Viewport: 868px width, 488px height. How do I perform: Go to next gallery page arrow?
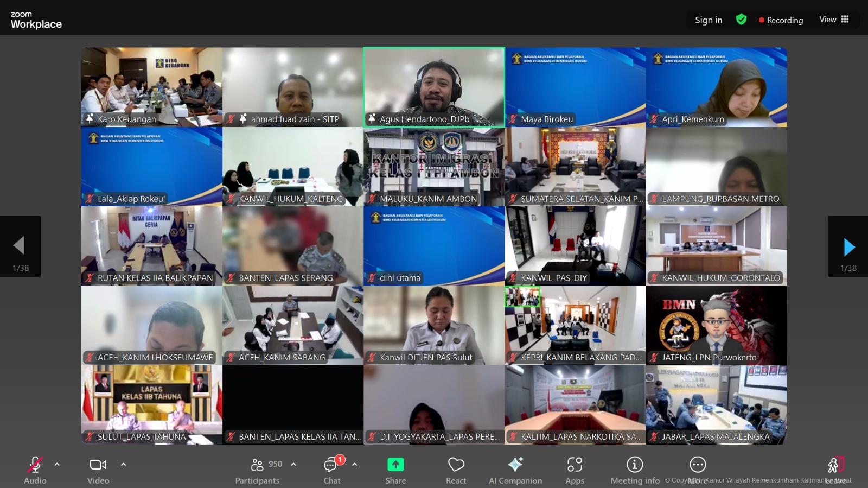(x=848, y=247)
